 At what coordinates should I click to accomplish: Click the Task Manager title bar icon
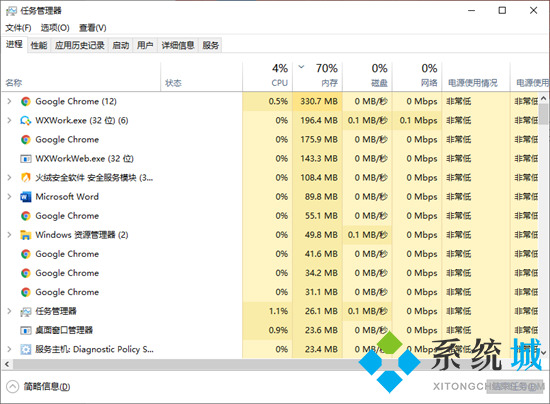(x=11, y=11)
